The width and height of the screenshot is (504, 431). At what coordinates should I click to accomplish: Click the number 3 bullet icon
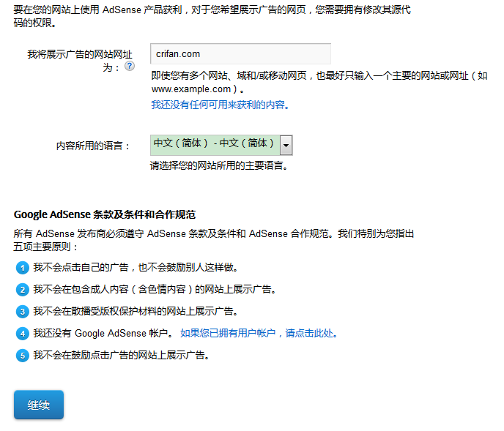[23, 312]
